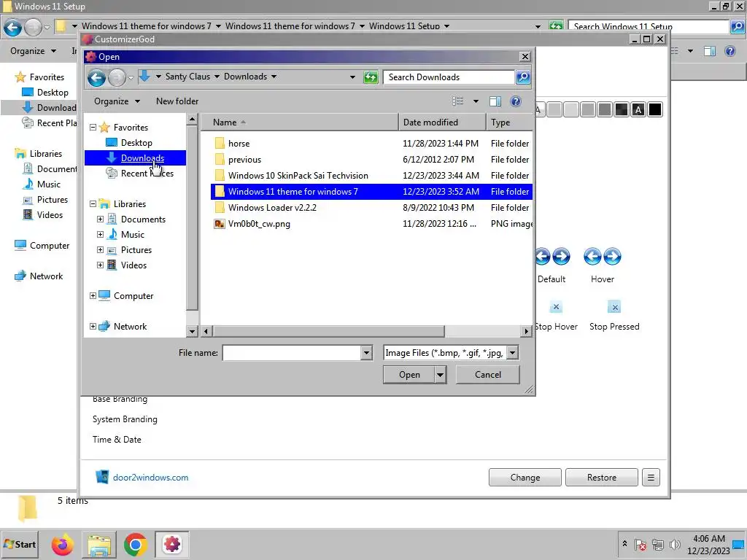Screen dimensions: 747x560
Task: Click the refresh icon in Open dialog
Action: [x=370, y=77]
